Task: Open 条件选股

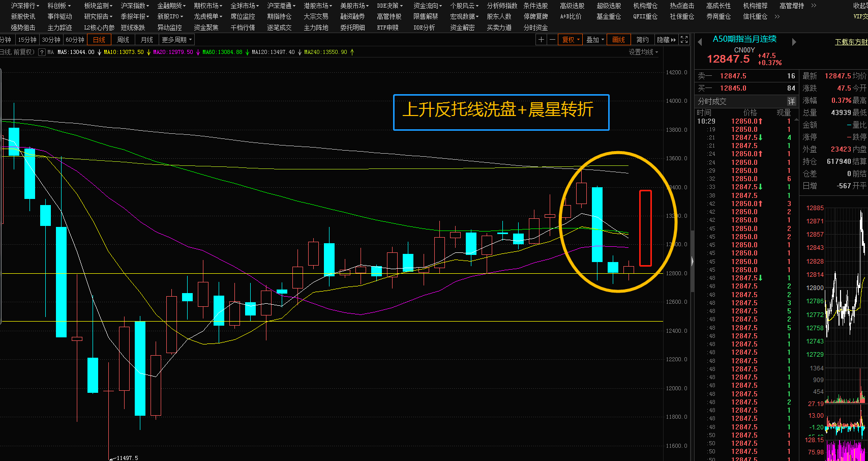Action: coord(535,6)
